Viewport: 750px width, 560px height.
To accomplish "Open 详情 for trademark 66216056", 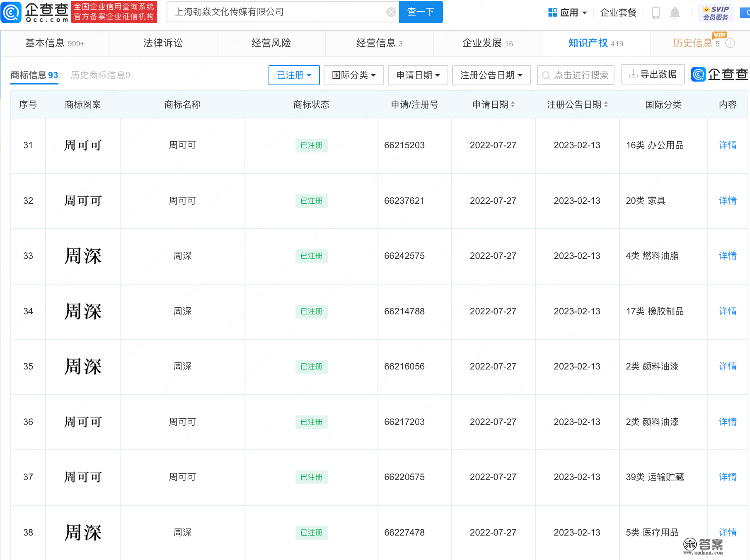I will coord(728,367).
